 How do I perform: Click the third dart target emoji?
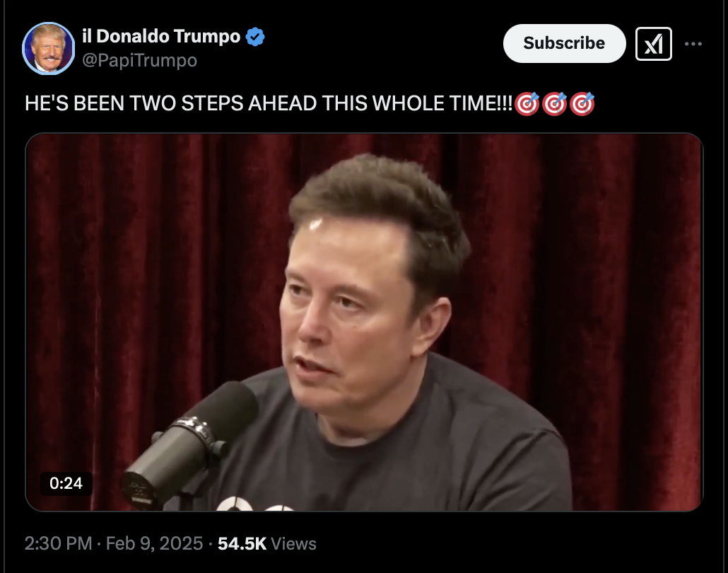[582, 103]
